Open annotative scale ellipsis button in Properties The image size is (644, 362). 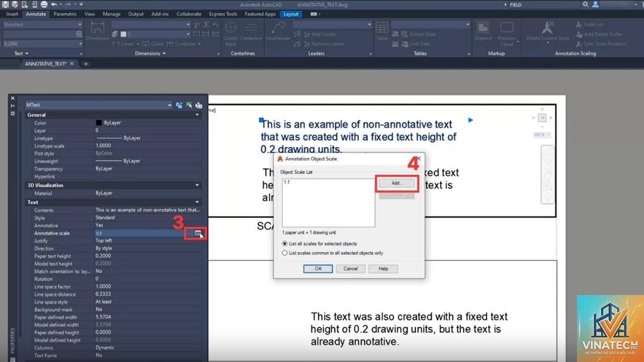[198, 233]
